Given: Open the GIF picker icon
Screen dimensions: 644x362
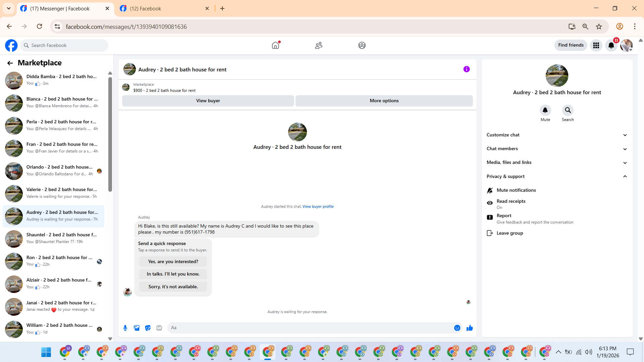Looking at the screenshot, I should (159, 328).
